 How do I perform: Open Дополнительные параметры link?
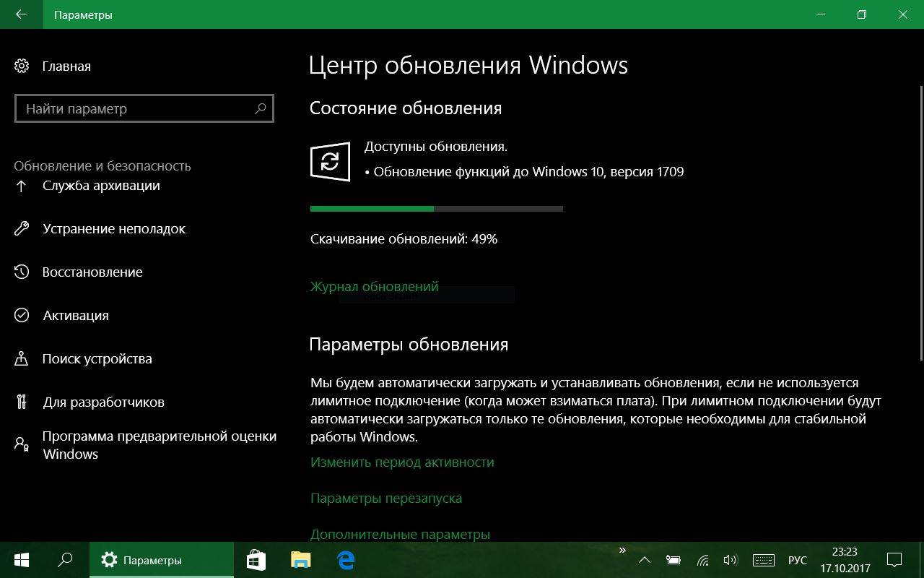400,535
